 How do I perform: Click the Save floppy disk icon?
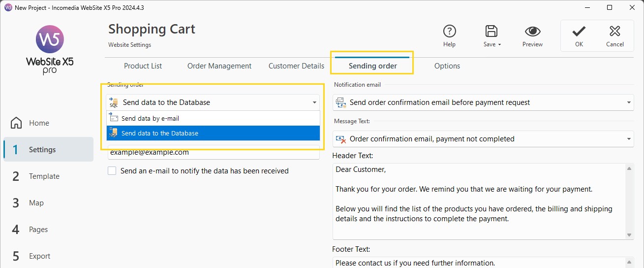[491, 32]
